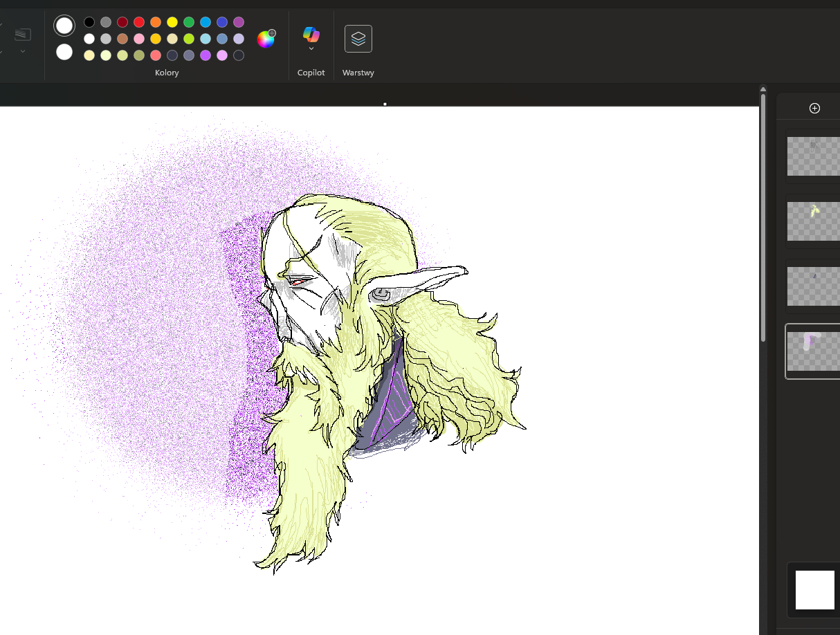Open the Copilot feature icon

point(311,34)
